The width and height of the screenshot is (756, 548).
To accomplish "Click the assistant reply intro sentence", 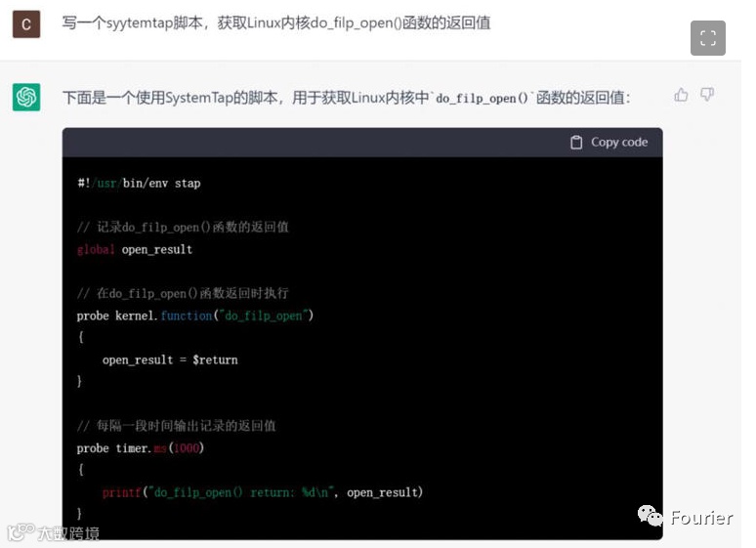I will coord(346,98).
